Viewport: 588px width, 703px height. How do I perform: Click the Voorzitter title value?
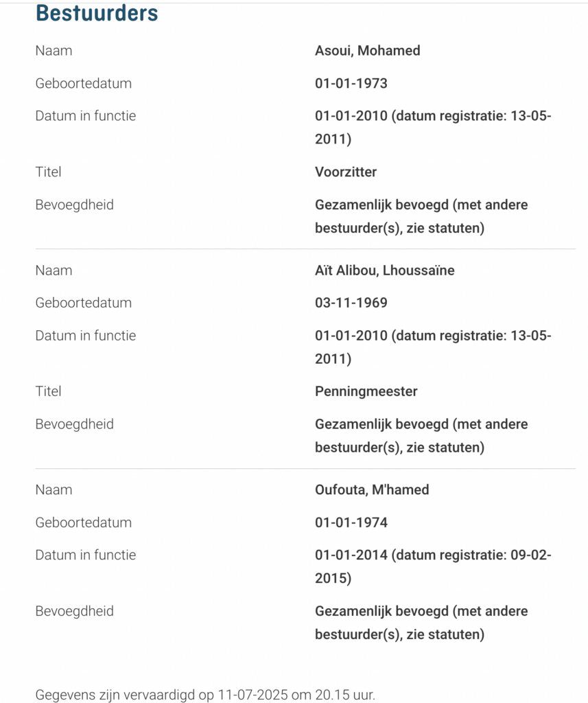click(346, 172)
